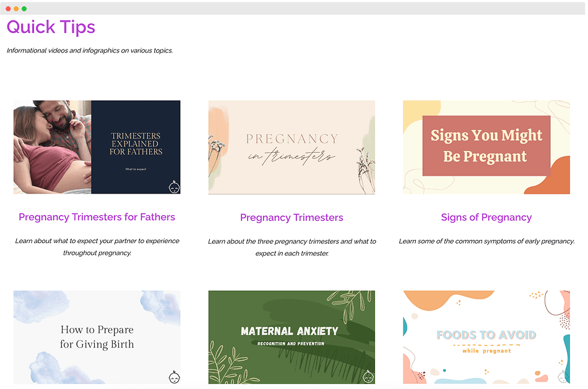Select the Signs of Pregnancy link
Screen dimensions: 588x389
(486, 218)
